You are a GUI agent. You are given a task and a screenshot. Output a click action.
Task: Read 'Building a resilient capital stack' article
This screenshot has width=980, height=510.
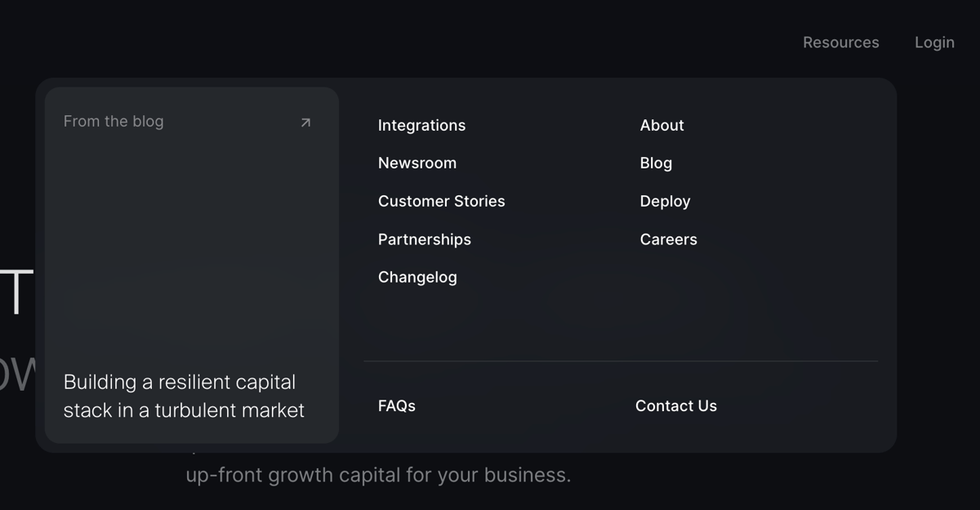click(x=183, y=396)
